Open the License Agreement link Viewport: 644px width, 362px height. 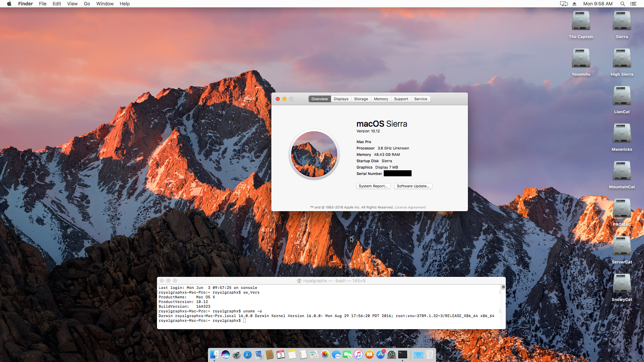[x=410, y=207]
